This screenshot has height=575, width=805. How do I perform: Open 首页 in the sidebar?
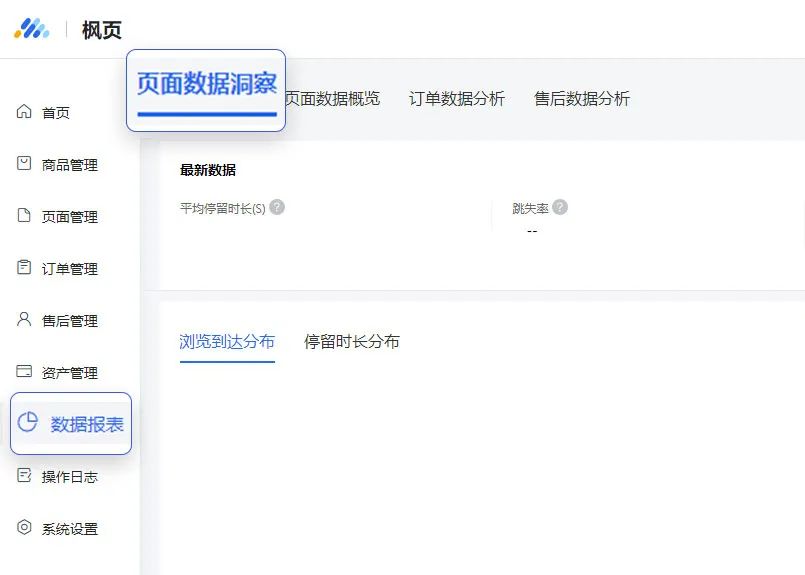coord(55,113)
